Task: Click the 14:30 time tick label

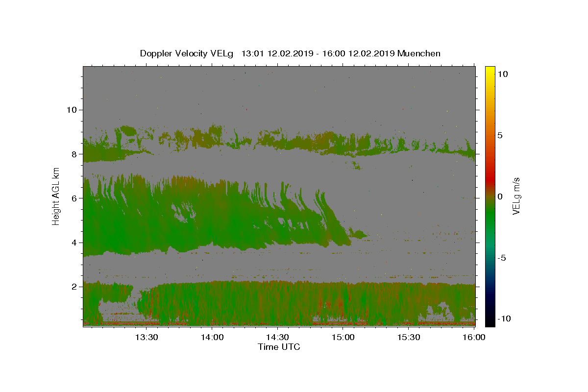Action: click(x=277, y=337)
